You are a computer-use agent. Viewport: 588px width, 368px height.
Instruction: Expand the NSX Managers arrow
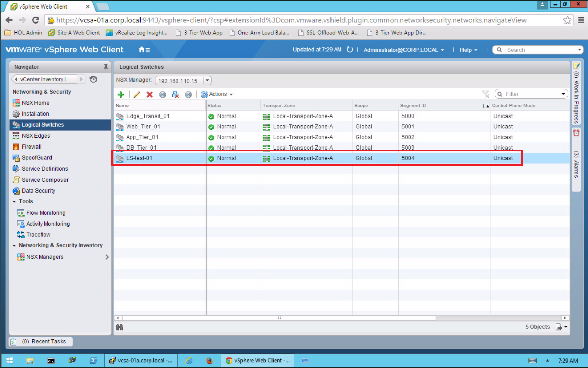click(x=107, y=257)
